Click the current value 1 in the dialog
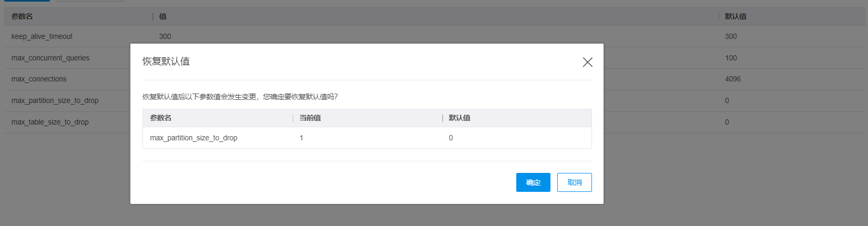Image resolution: width=868 pixels, height=226 pixels. point(301,138)
